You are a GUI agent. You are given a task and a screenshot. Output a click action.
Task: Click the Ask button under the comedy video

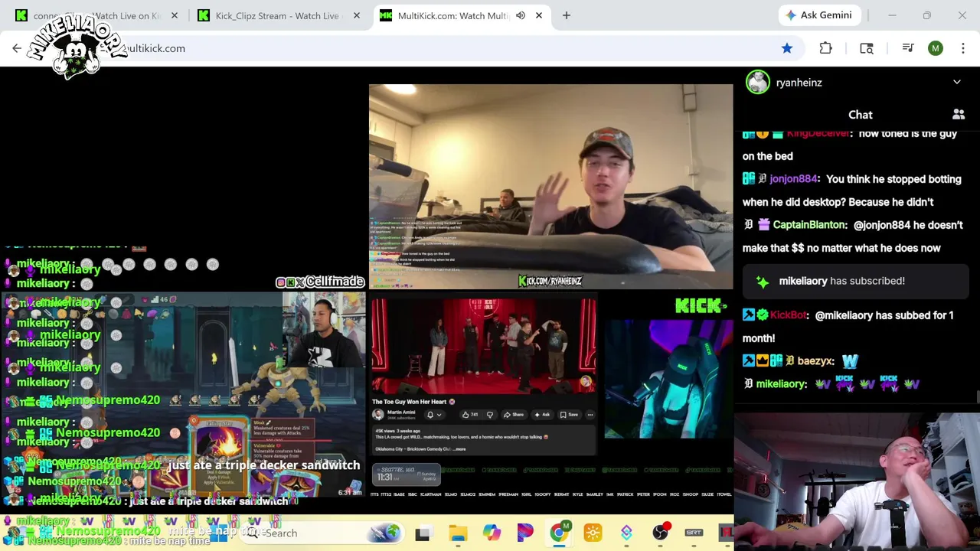point(541,415)
